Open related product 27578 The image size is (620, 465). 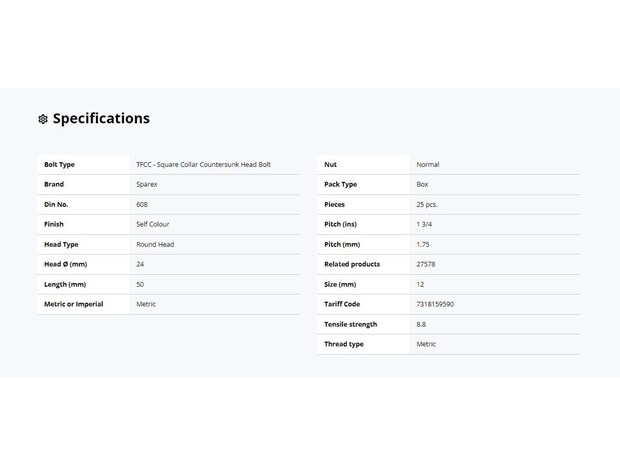click(425, 264)
